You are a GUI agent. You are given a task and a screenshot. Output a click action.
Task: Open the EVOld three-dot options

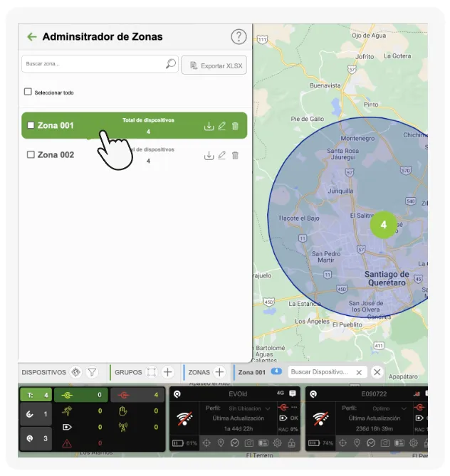point(294,407)
